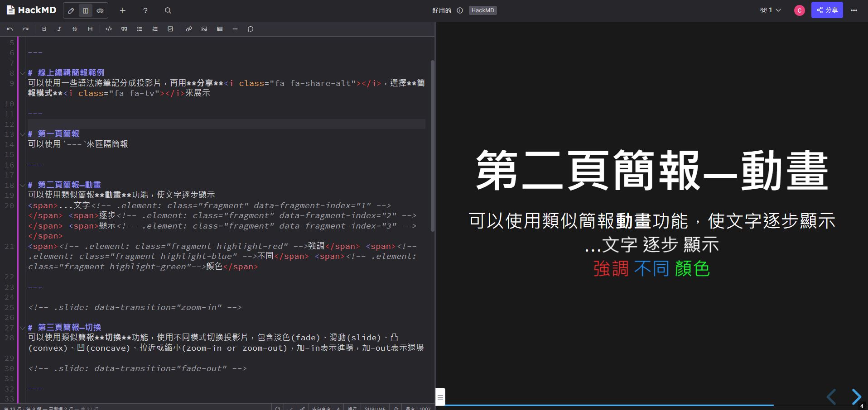Image resolution: width=868 pixels, height=410 pixels.
Task: Click the 分享 share button
Action: (x=827, y=10)
